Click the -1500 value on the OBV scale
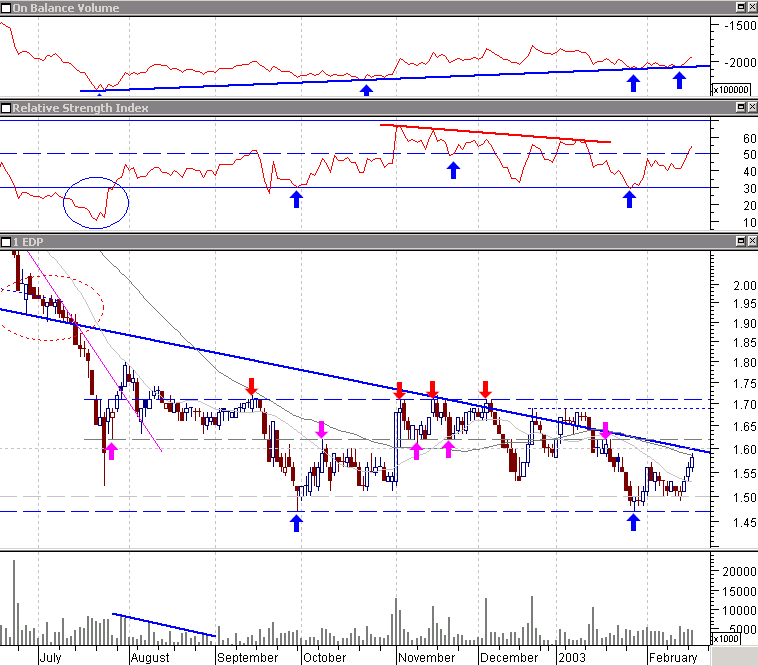 (x=740, y=26)
